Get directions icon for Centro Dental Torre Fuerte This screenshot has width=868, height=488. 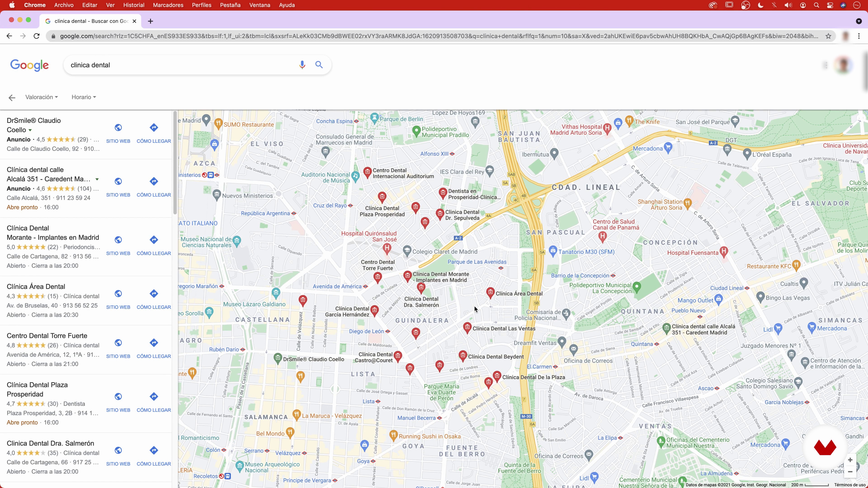154,343
